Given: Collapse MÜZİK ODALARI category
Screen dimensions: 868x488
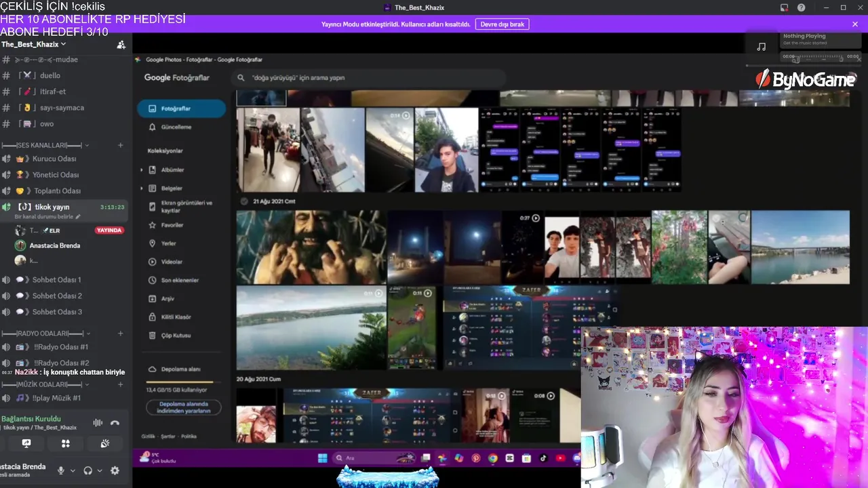Looking at the screenshot, I should pos(46,384).
